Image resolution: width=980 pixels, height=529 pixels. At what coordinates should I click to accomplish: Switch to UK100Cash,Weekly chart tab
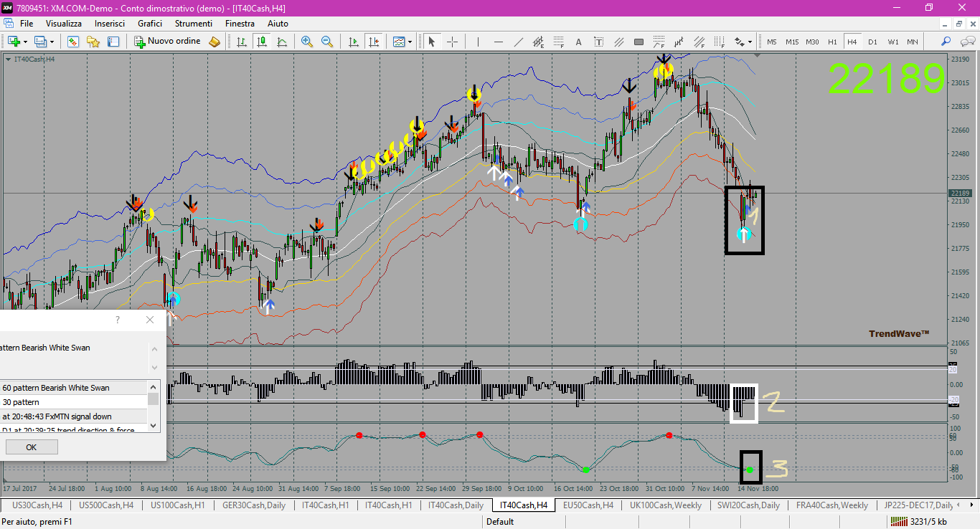click(666, 505)
